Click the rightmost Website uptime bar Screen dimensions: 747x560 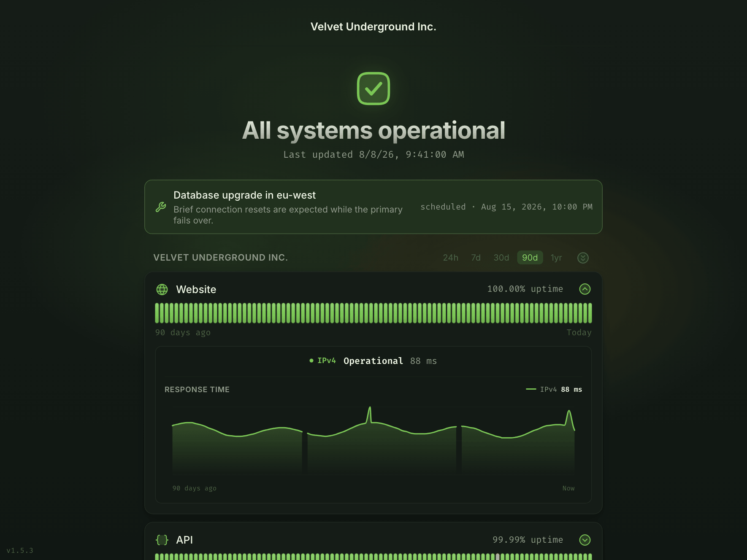[x=590, y=313]
